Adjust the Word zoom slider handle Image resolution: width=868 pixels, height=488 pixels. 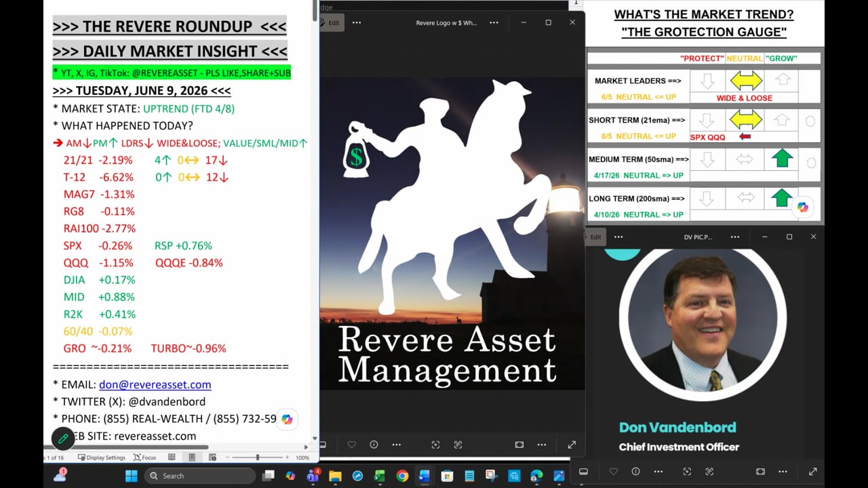point(257,457)
